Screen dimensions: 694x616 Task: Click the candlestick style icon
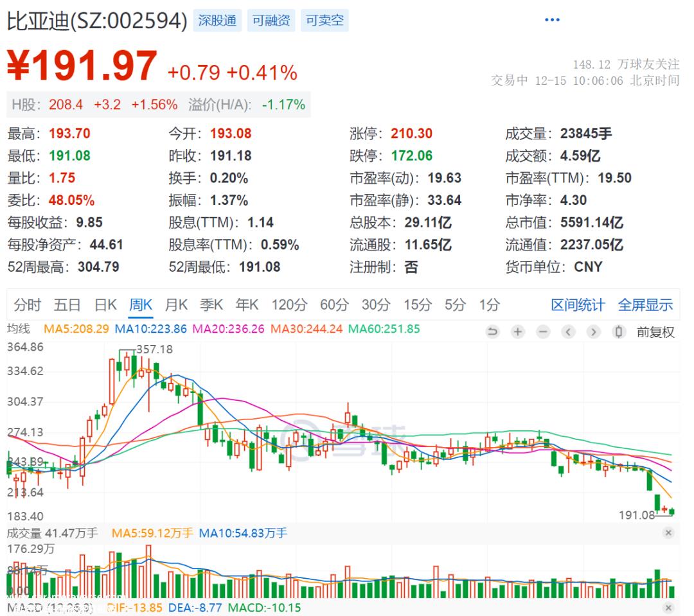(x=619, y=331)
